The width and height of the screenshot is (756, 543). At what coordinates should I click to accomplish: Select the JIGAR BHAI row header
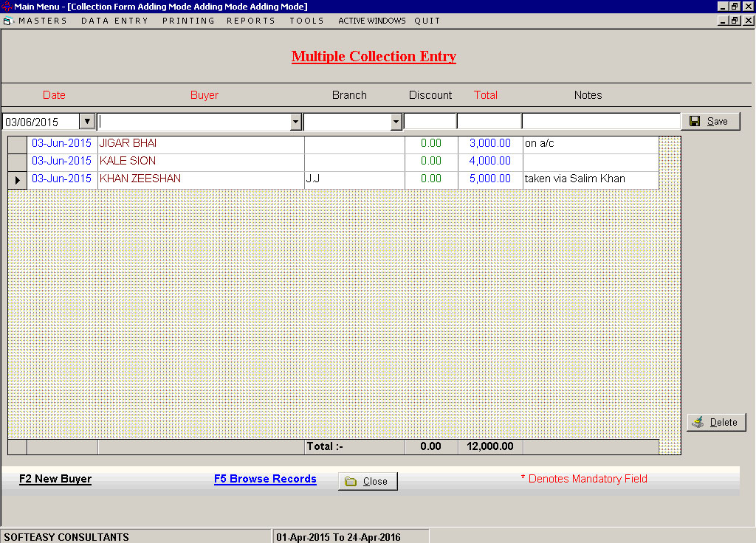pyautogui.click(x=18, y=145)
